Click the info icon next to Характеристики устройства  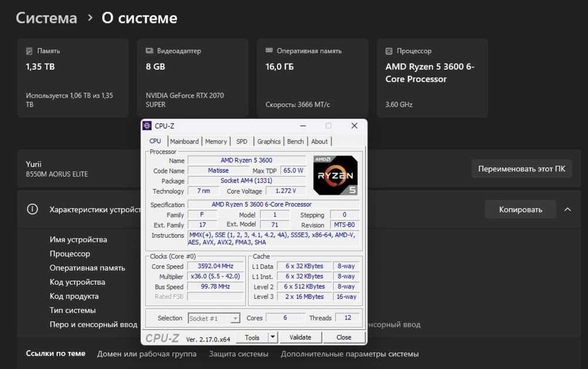click(32, 209)
